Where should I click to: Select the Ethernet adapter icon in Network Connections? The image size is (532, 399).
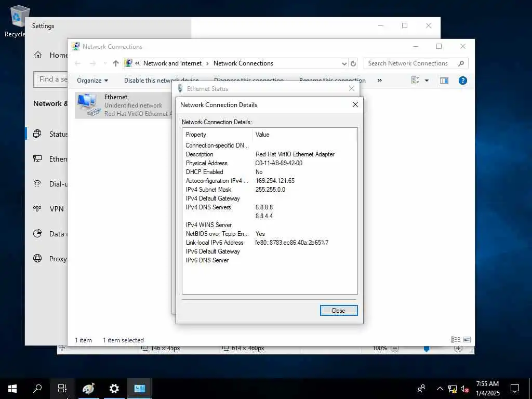pos(89,105)
